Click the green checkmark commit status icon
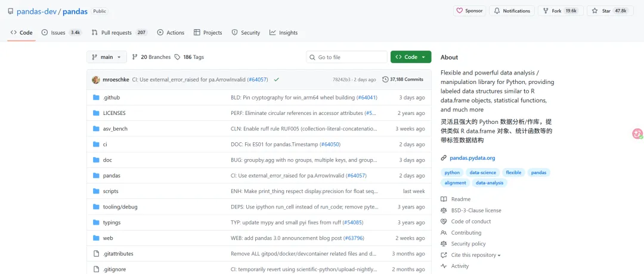Viewport: 644px width, 274px height. (277, 79)
